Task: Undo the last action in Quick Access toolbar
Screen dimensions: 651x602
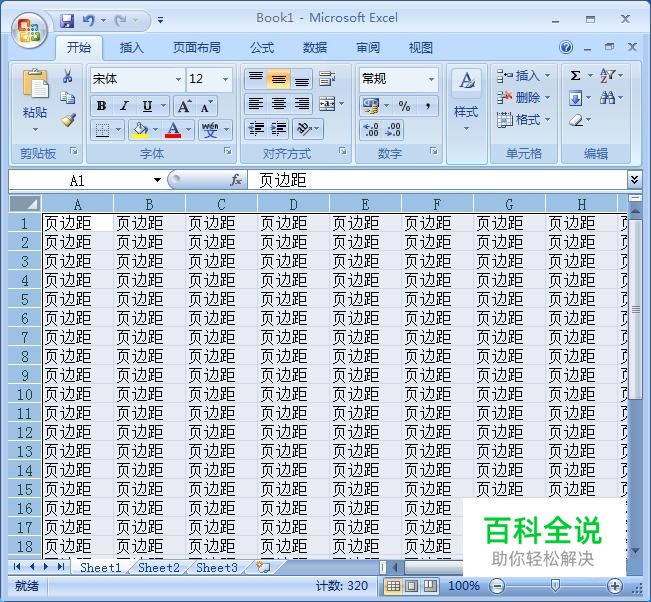Action: (88, 20)
